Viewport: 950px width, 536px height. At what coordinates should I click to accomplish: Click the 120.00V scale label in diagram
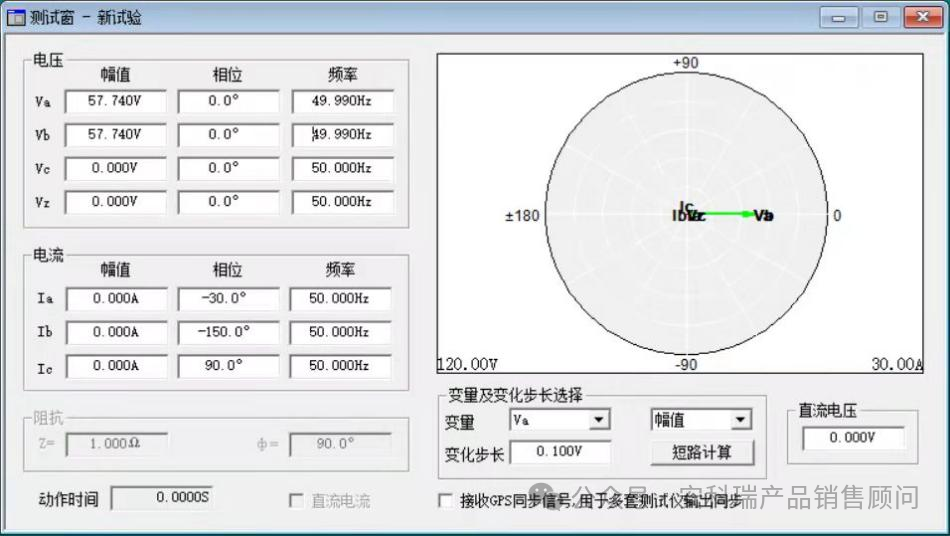467,364
